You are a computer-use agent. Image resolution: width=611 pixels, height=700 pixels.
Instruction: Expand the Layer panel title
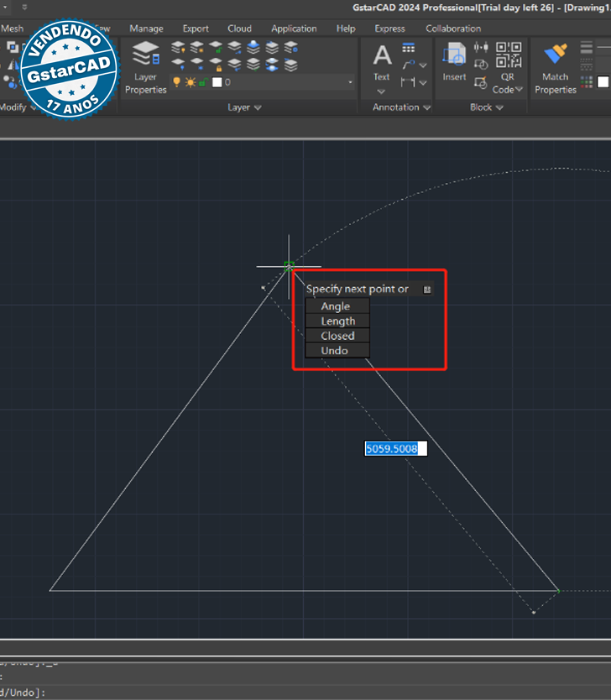[x=244, y=107]
